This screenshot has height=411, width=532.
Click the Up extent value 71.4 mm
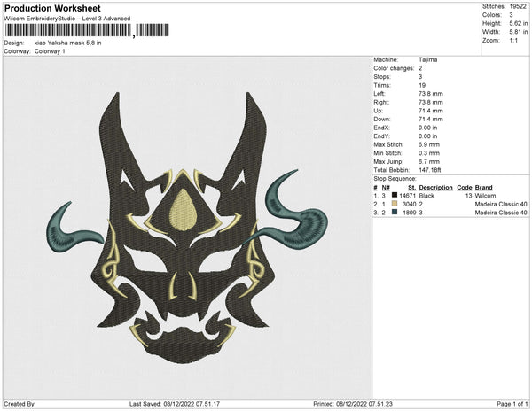(431, 111)
